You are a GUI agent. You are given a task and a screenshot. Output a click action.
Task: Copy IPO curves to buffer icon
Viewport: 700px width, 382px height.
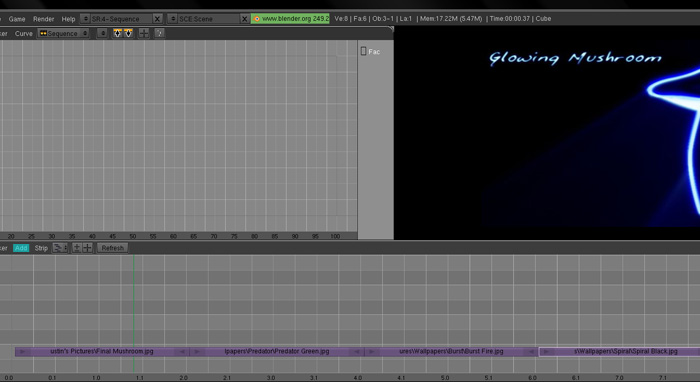coord(117,33)
